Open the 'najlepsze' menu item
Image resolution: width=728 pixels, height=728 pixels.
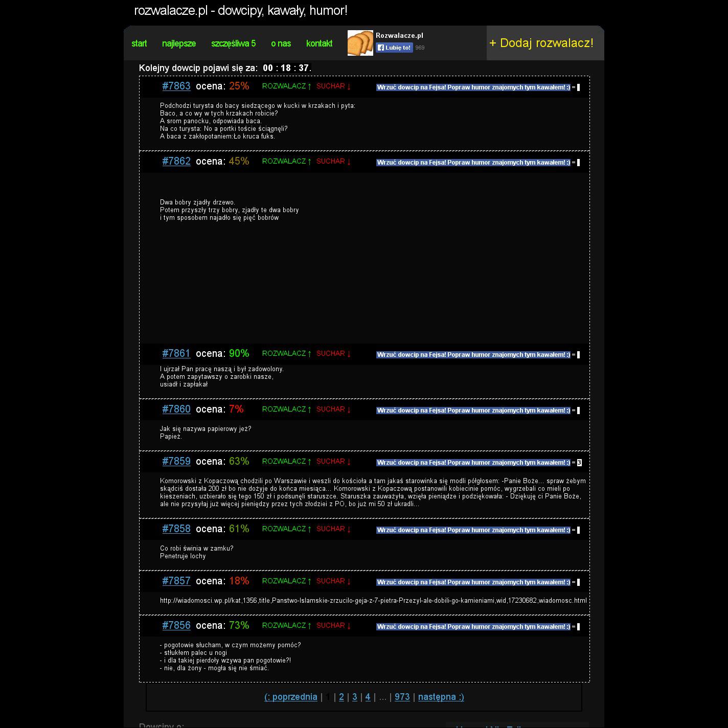[178, 43]
